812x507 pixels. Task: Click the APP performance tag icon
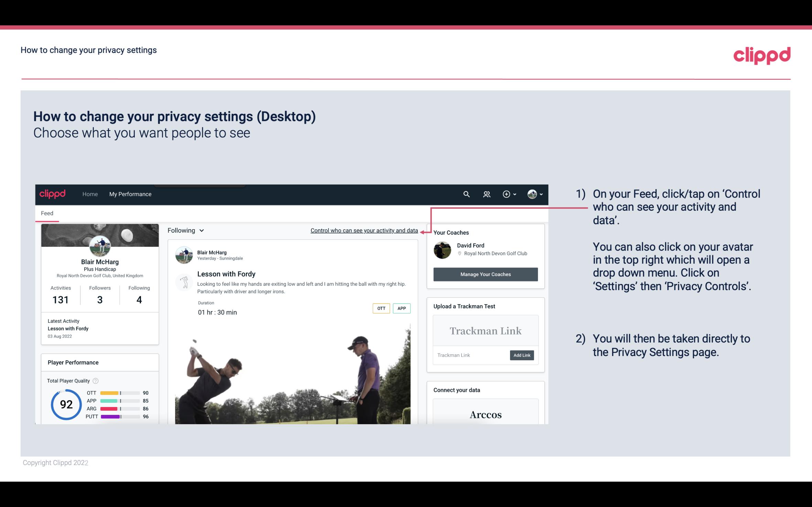click(402, 308)
